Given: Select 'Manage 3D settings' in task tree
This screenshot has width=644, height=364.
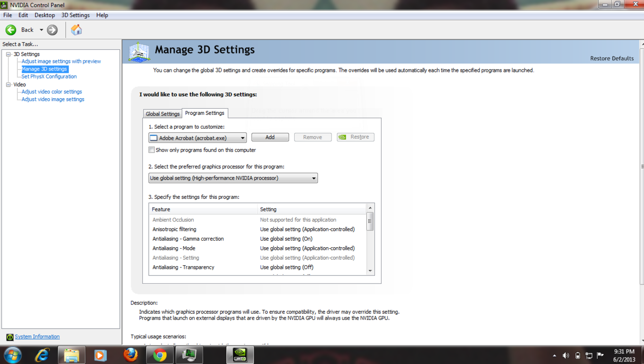Looking at the screenshot, I should click(x=44, y=69).
